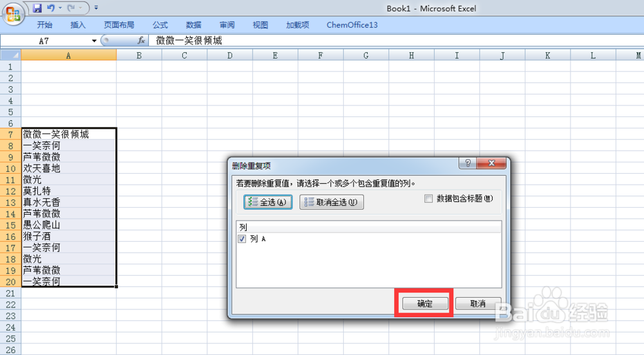Cancel the dialog with 取消
The height and width of the screenshot is (355, 644).
478,304
